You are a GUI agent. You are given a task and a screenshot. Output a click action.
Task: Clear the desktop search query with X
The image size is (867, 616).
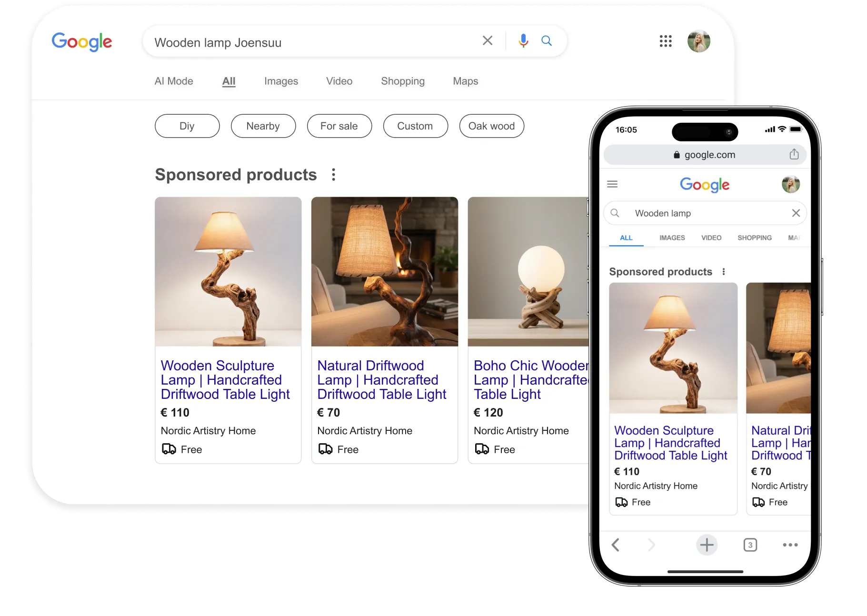tap(487, 41)
